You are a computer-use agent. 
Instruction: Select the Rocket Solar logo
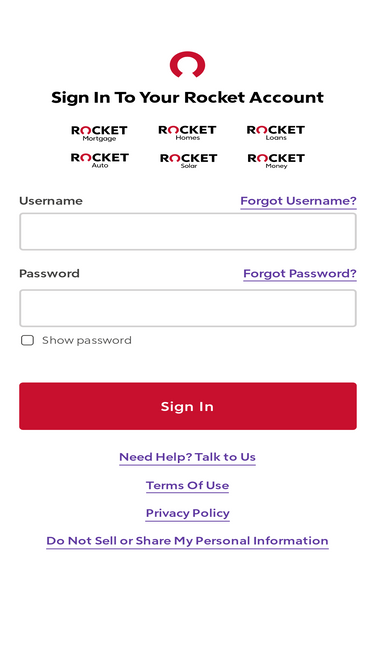tap(188, 161)
